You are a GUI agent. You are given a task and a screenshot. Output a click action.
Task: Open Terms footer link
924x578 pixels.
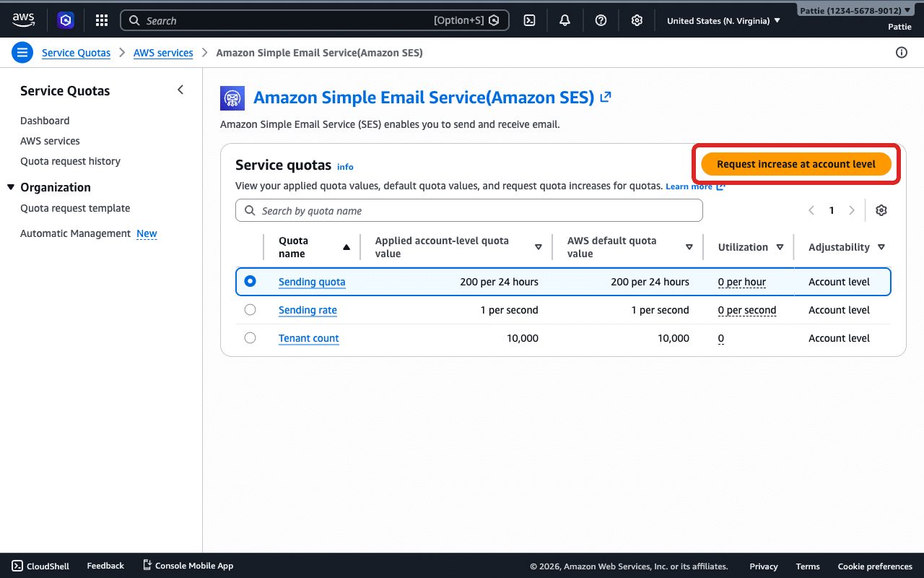[808, 566]
